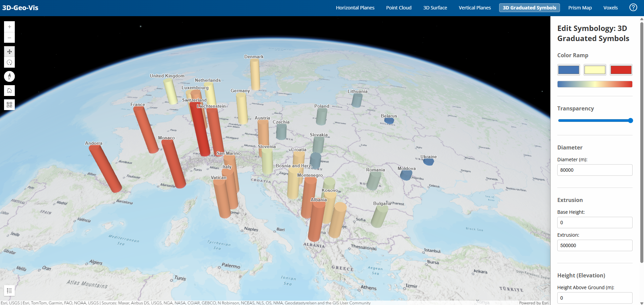
Task: Click the Powered by Esri attribution
Action: (533, 303)
